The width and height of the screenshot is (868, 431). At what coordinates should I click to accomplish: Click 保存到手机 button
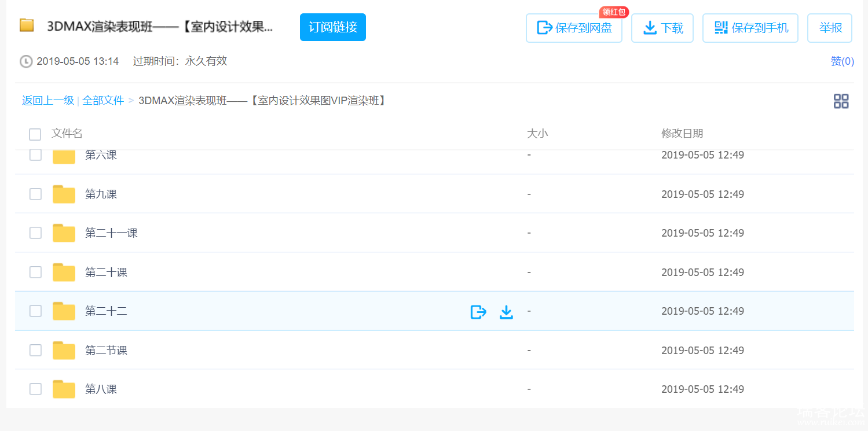click(x=750, y=28)
